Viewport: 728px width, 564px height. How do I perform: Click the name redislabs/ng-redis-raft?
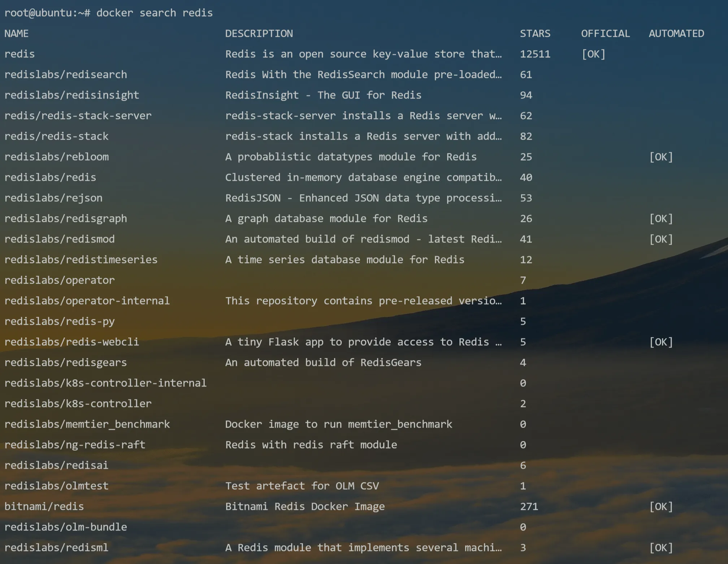[75, 445]
